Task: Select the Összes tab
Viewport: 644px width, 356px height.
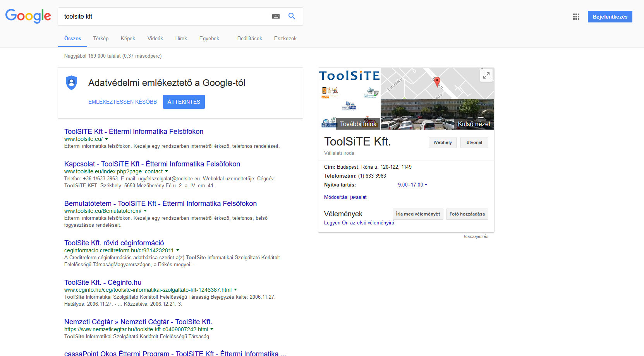Action: [x=72, y=39]
